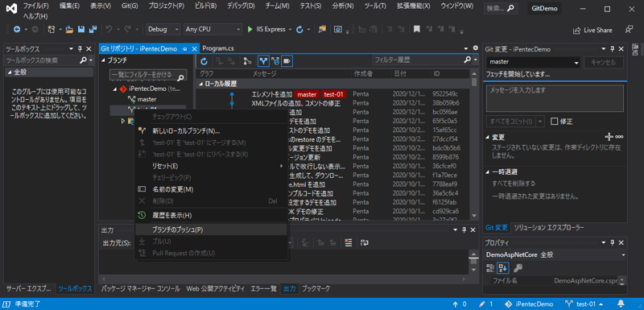Click the new project icon in toolbar
Image resolution: width=644 pixels, height=310 pixels.
click(x=52, y=30)
